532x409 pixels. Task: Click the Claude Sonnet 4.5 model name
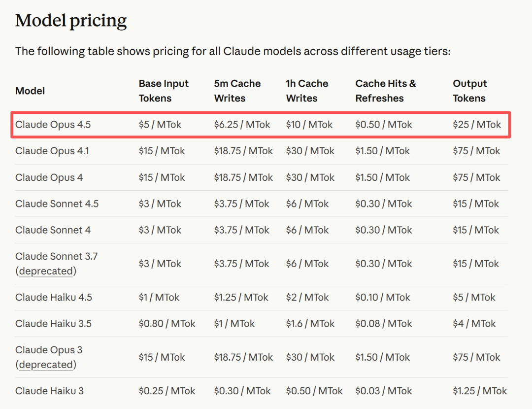57,204
